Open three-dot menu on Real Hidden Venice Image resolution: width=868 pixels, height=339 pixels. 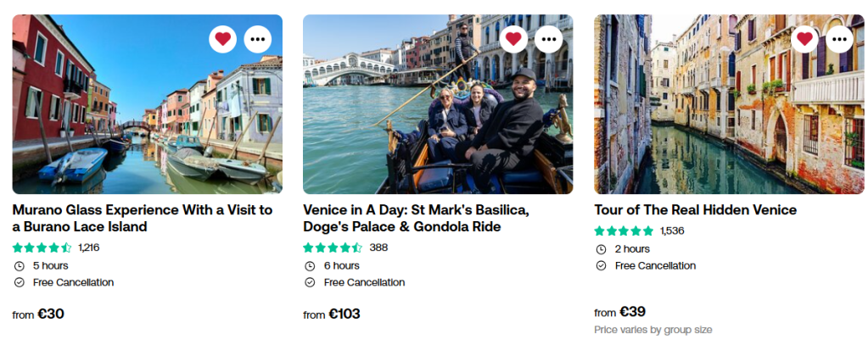[x=839, y=39]
